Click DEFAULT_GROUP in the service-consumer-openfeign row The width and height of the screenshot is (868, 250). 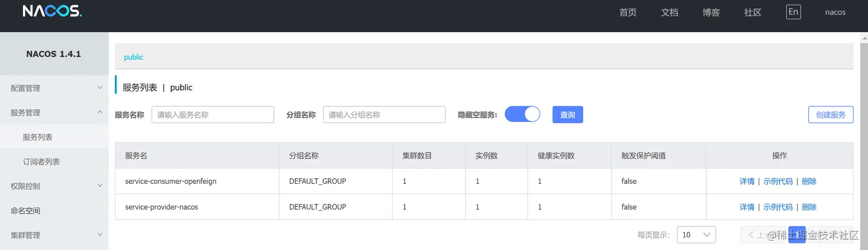(317, 181)
